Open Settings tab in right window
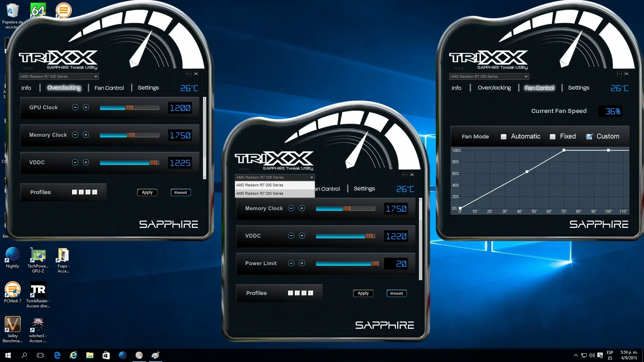 pos(579,88)
